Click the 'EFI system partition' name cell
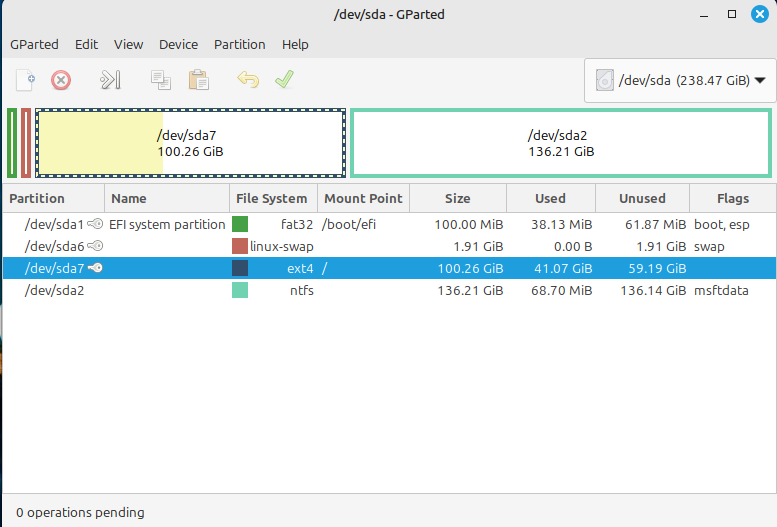Screen dimensions: 777x527 point(167,224)
